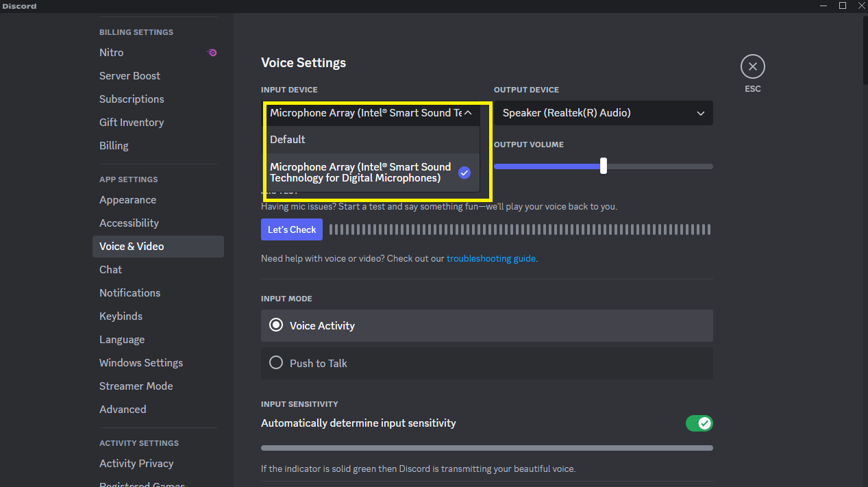868x487 pixels.
Task: Click the mic test level meter
Action: pos(520,229)
